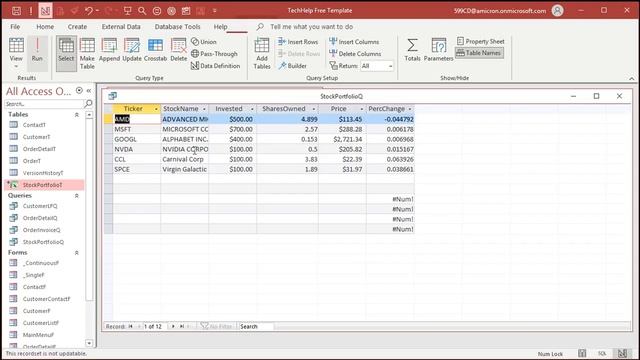Image resolution: width=640 pixels, height=360 pixels.
Task: Switch to the External Data ribbon tab
Action: coord(121,27)
